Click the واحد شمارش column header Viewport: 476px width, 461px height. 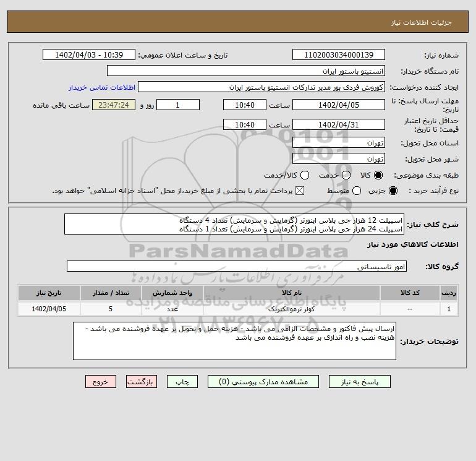click(x=172, y=293)
